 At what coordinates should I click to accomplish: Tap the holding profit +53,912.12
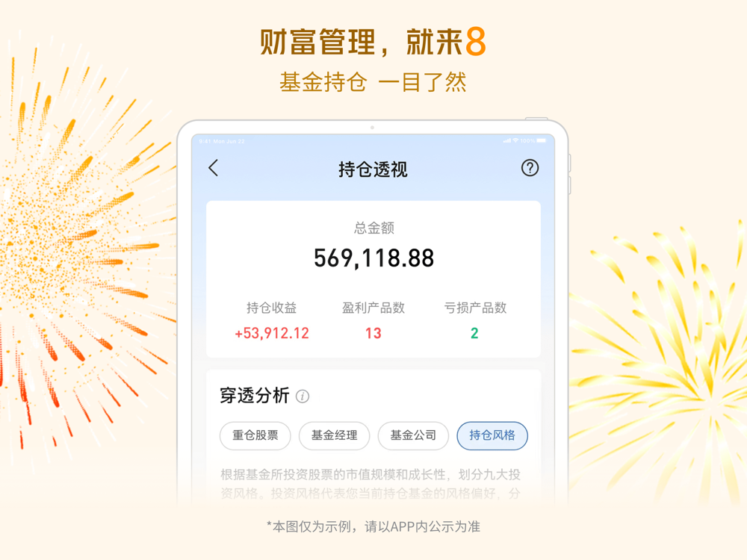click(272, 333)
